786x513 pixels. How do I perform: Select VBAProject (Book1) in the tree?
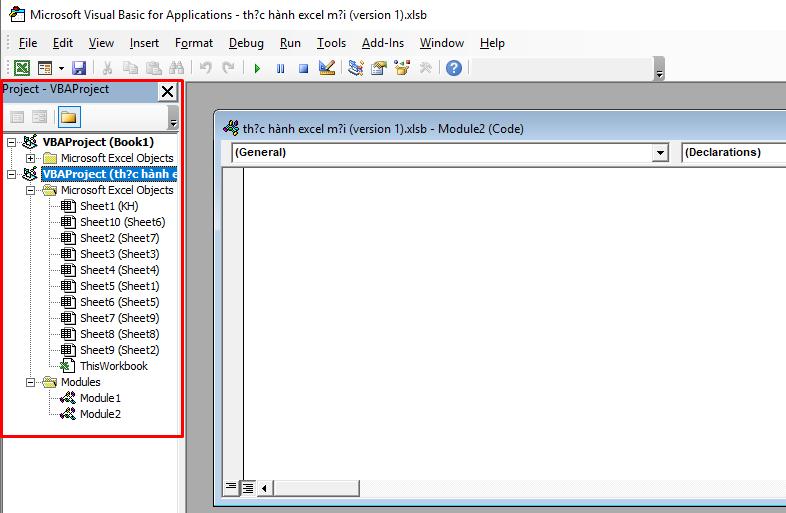tap(98, 142)
